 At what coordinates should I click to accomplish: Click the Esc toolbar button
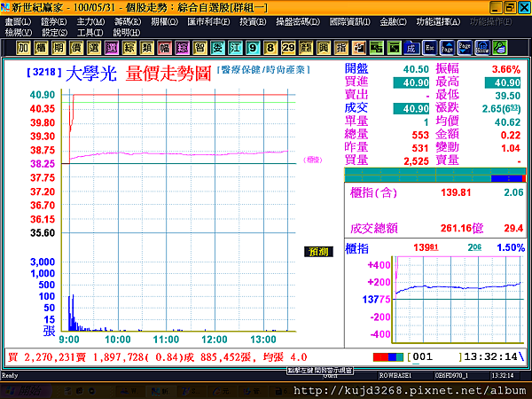coord(429,48)
